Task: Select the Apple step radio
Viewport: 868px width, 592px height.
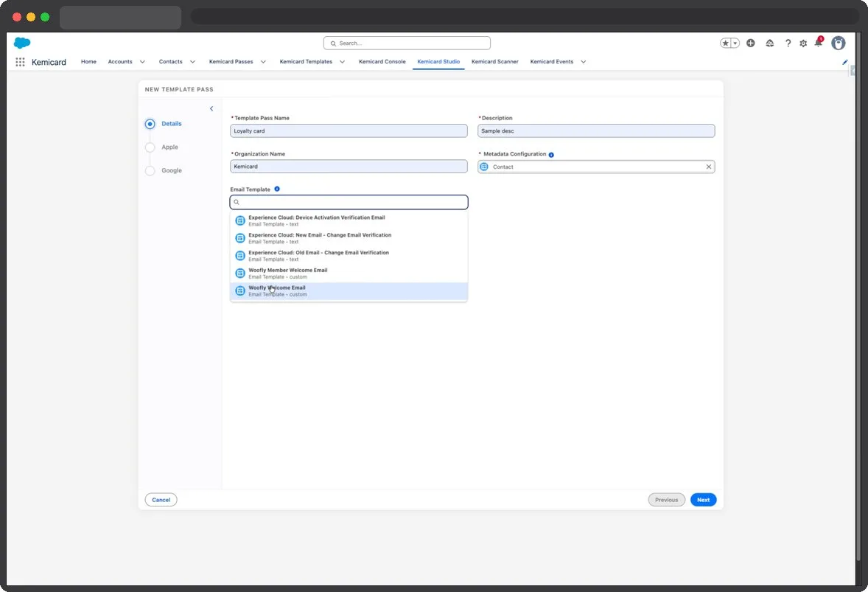Action: [150, 147]
